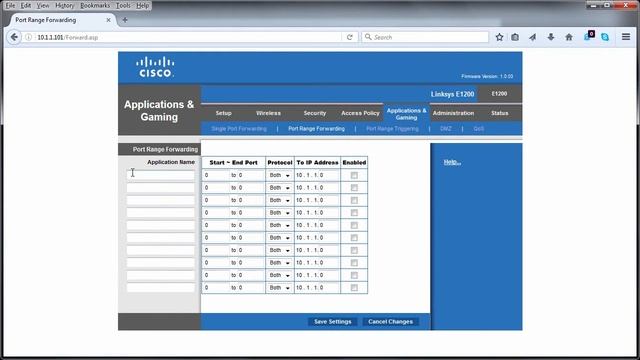Viewport: 640px width, 360px height.
Task: Open Protocol dropdown in sixth row
Action: (x=279, y=238)
